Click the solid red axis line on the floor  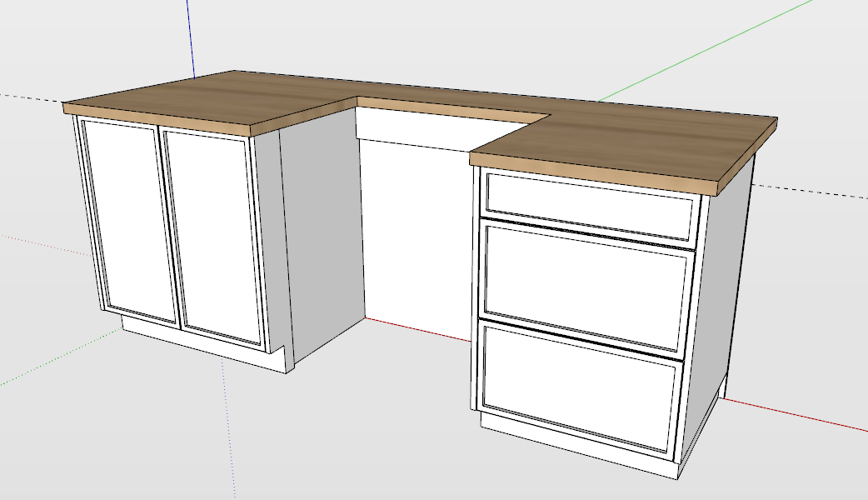[x=795, y=415]
